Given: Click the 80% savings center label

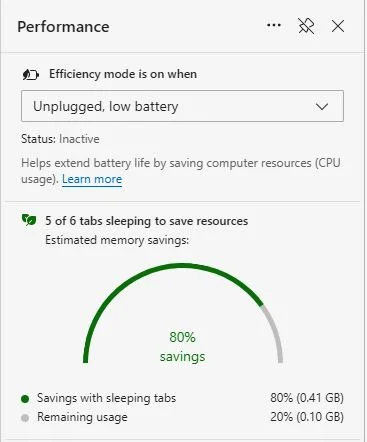Looking at the screenshot, I should (x=182, y=347).
